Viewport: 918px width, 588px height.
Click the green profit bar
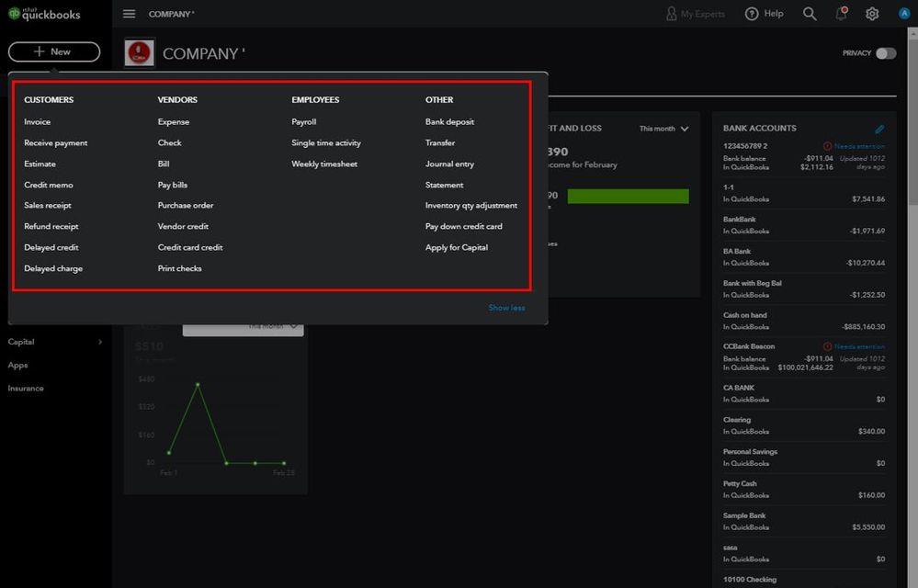pyautogui.click(x=628, y=197)
